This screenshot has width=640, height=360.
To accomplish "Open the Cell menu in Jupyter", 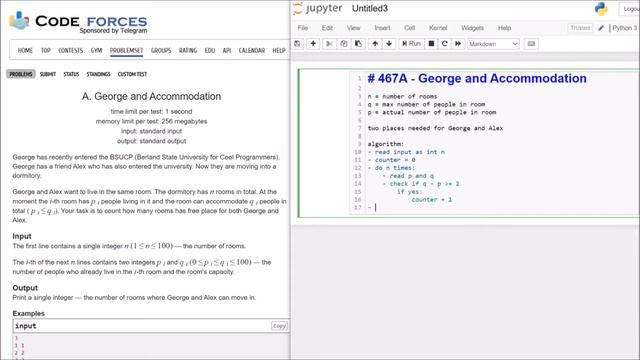I will [409, 28].
